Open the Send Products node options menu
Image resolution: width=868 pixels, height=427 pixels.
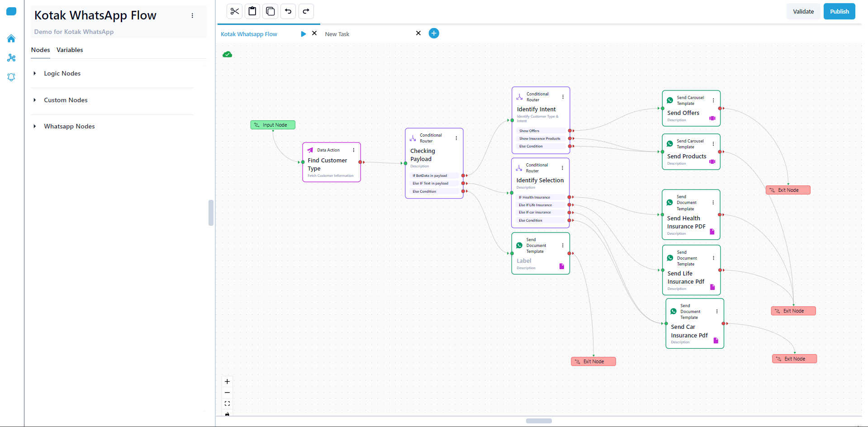click(714, 144)
